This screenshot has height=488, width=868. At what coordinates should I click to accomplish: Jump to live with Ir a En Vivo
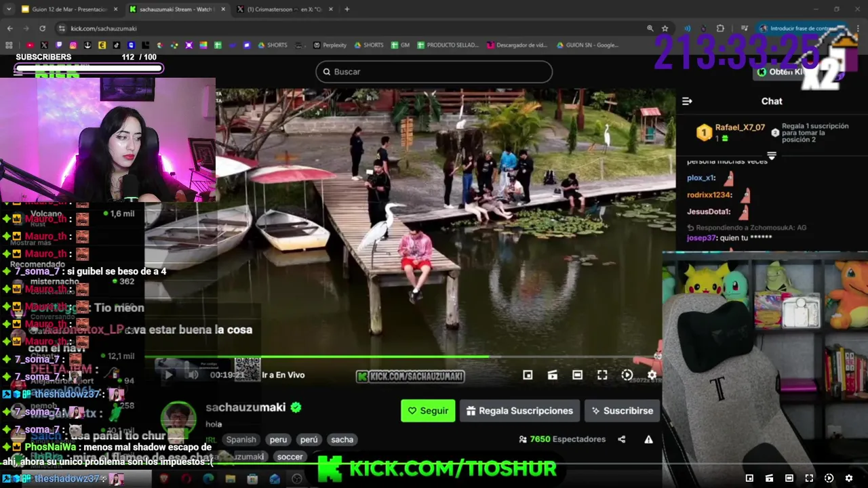click(x=283, y=375)
